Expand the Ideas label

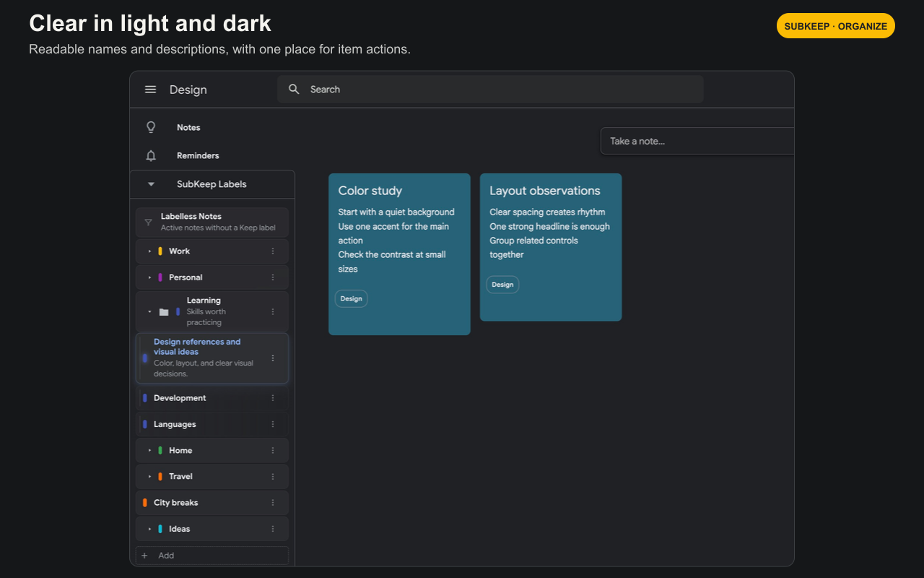coord(150,529)
